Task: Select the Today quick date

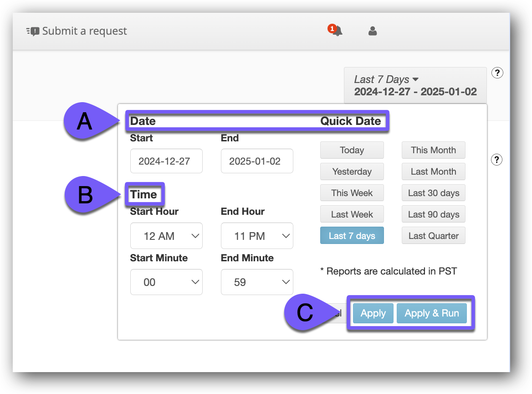Action: tap(352, 150)
